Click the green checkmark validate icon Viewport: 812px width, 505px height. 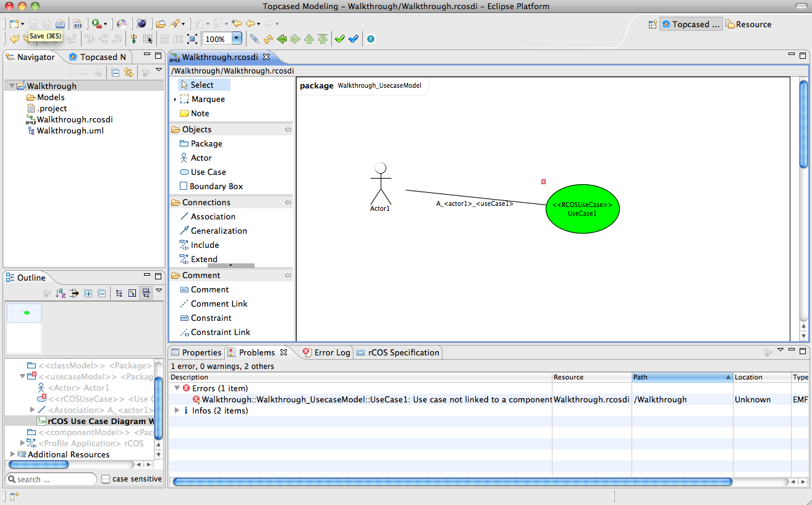(339, 39)
